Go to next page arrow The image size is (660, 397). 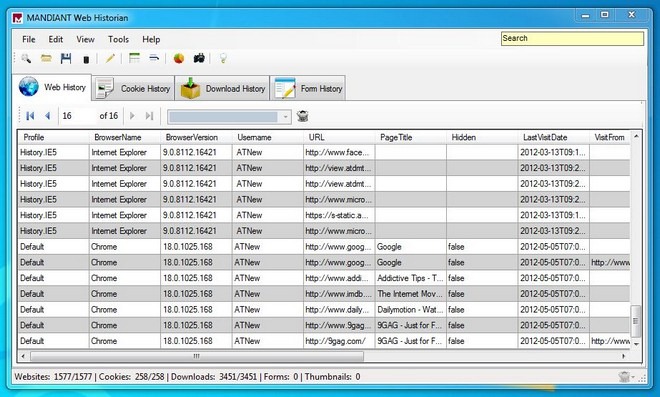pyautogui.click(x=132, y=116)
